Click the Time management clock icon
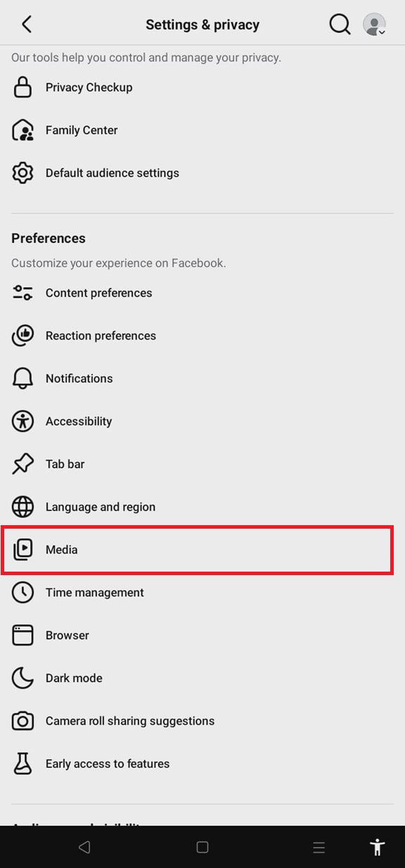 point(23,592)
